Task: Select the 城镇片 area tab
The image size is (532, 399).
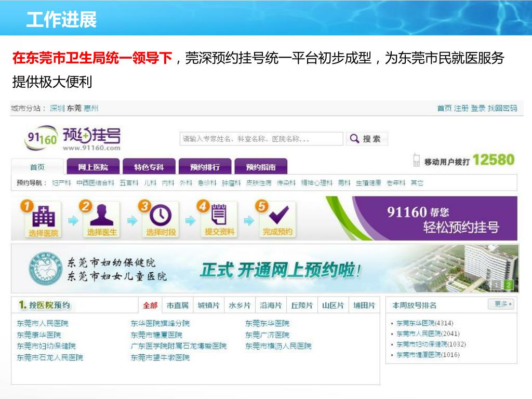Action: pyautogui.click(x=208, y=305)
